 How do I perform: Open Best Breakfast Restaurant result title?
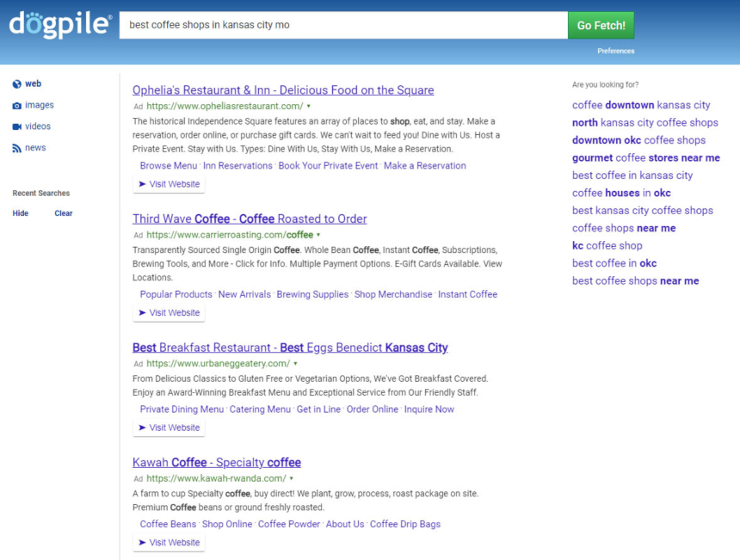(x=290, y=348)
